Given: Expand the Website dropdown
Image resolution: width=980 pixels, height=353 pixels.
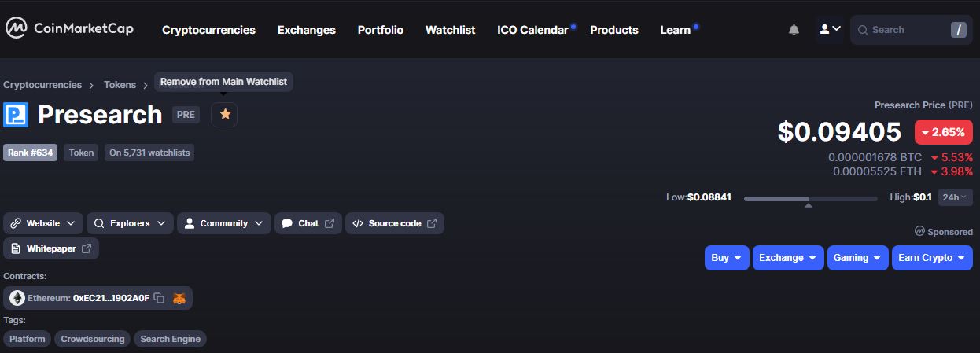Looking at the screenshot, I should pyautogui.click(x=43, y=223).
